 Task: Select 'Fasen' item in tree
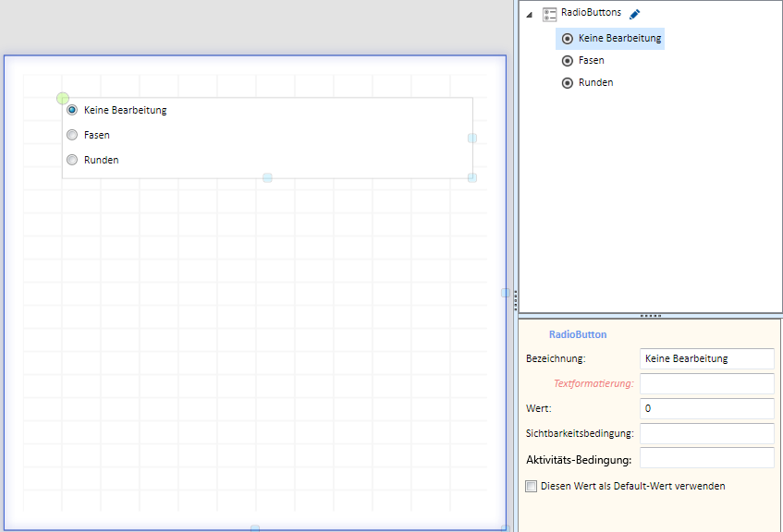[592, 60]
